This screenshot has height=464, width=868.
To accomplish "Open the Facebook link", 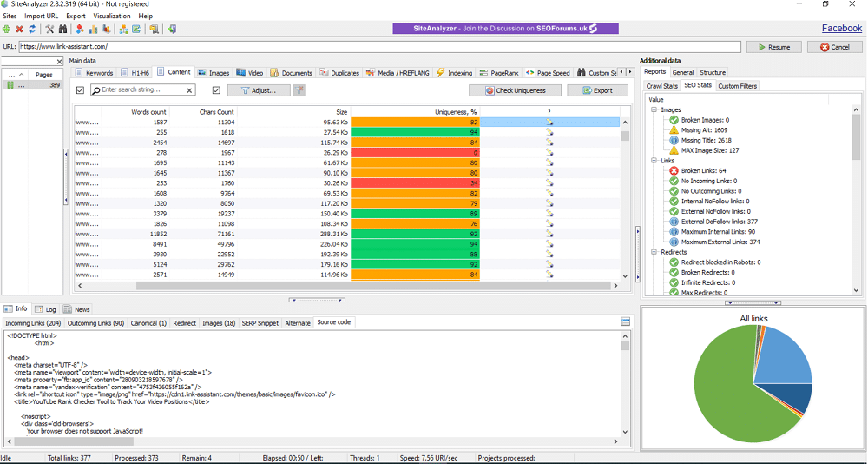I will pyautogui.click(x=842, y=29).
